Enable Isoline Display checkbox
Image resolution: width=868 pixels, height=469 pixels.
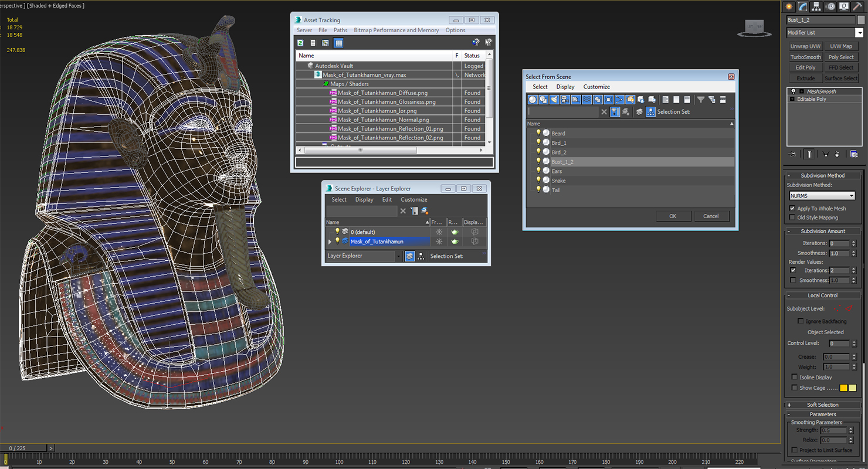point(794,377)
